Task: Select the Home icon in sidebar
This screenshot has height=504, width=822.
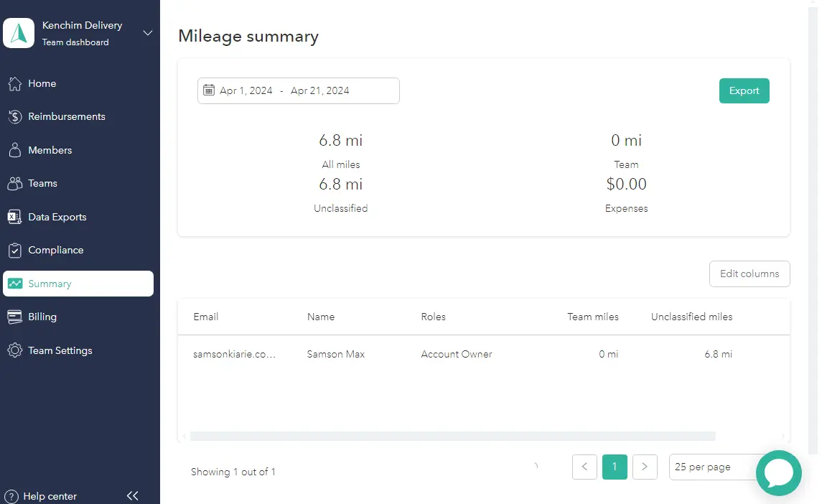Action: point(16,83)
